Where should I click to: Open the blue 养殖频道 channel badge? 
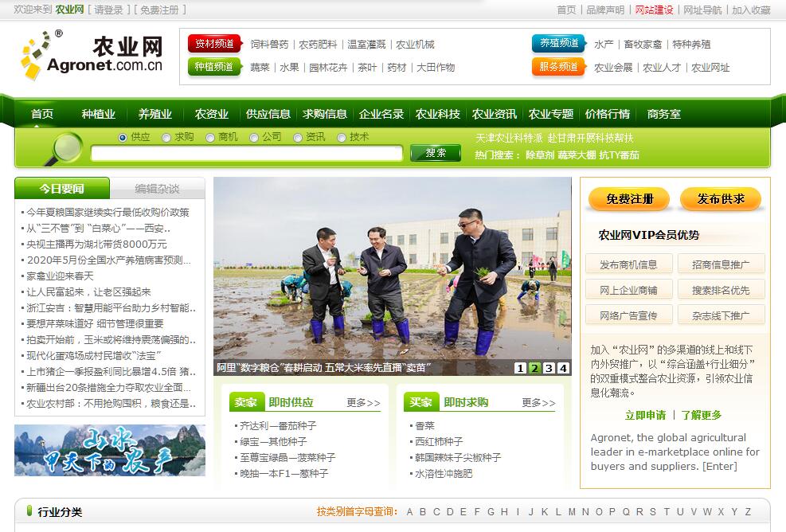558,44
